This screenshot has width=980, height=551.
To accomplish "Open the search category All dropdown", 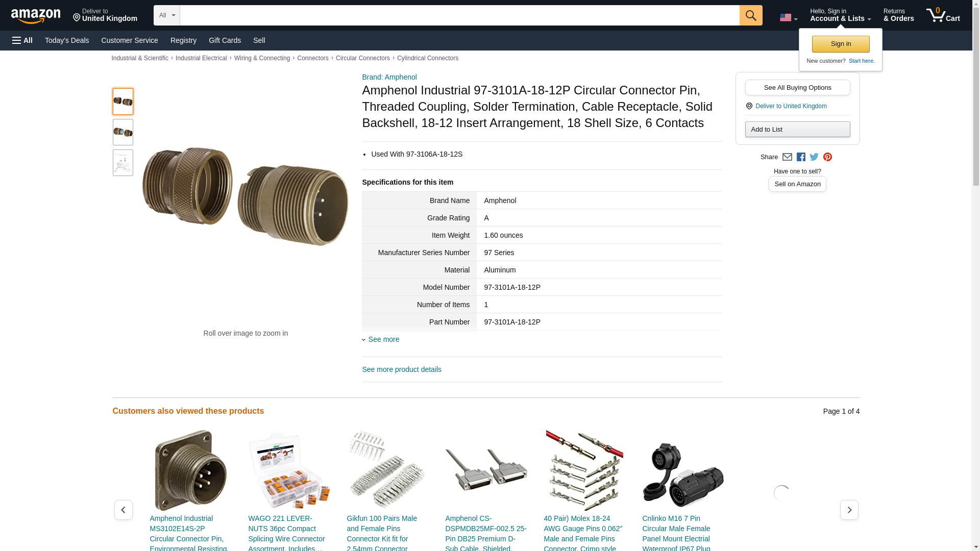I will 166,15.
